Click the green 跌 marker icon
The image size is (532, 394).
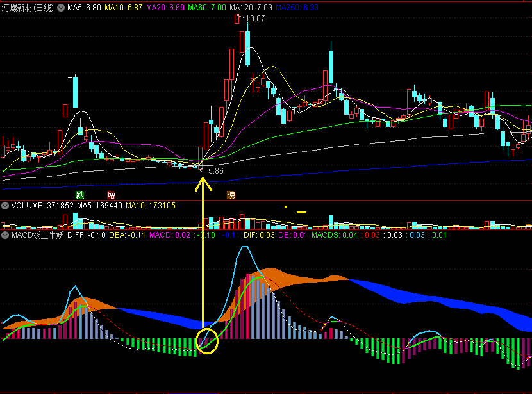point(79,195)
